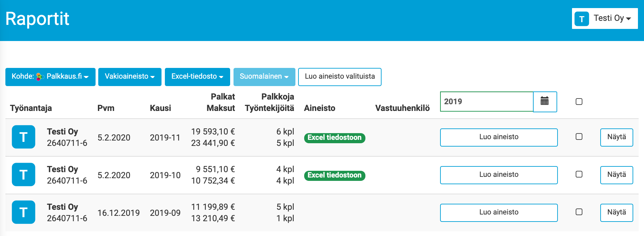Image resolution: width=644 pixels, height=236 pixels.
Task: Check the checkbox for 2019-11 row
Action: pos(579,136)
